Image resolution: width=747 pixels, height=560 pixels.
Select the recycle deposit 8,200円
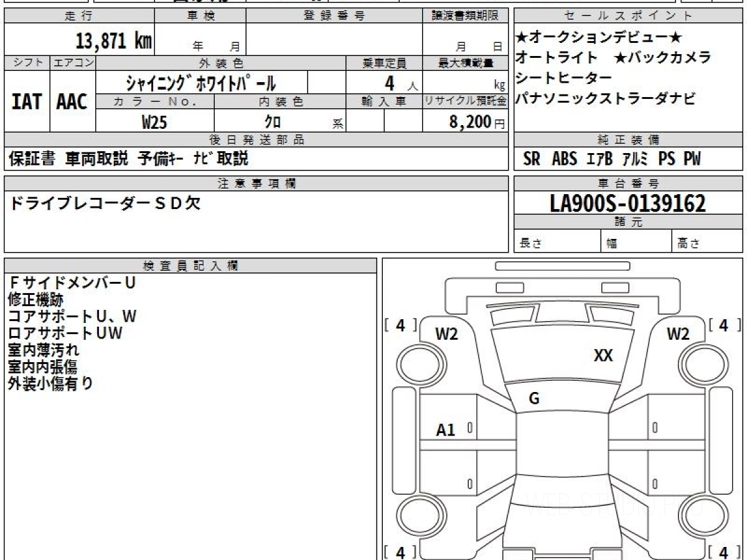(x=477, y=122)
